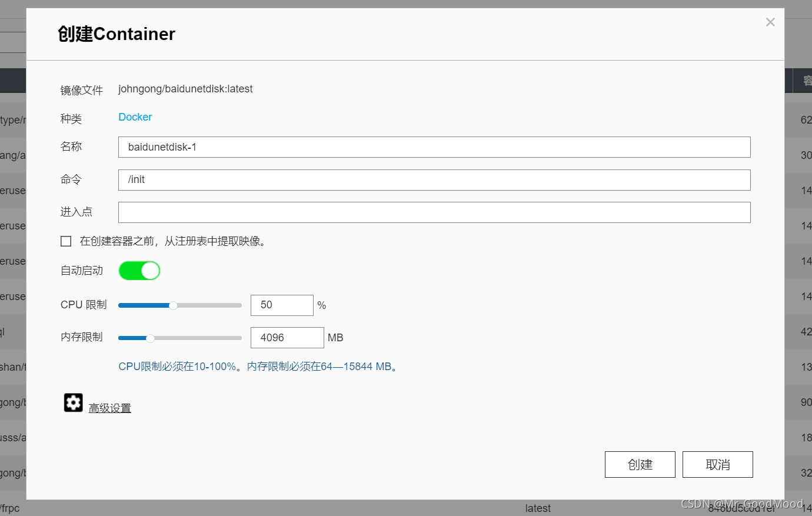The width and height of the screenshot is (812, 516).
Task: Click the memory field showing 4096
Action: (287, 338)
